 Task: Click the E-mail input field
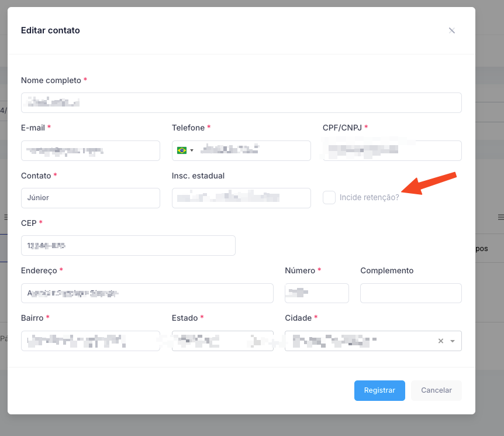point(90,150)
